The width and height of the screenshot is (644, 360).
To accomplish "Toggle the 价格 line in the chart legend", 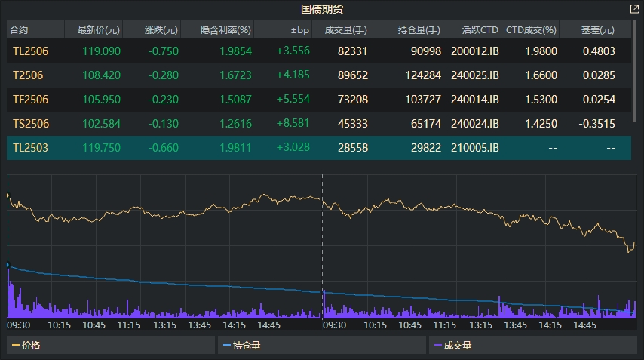I will 32,346.
